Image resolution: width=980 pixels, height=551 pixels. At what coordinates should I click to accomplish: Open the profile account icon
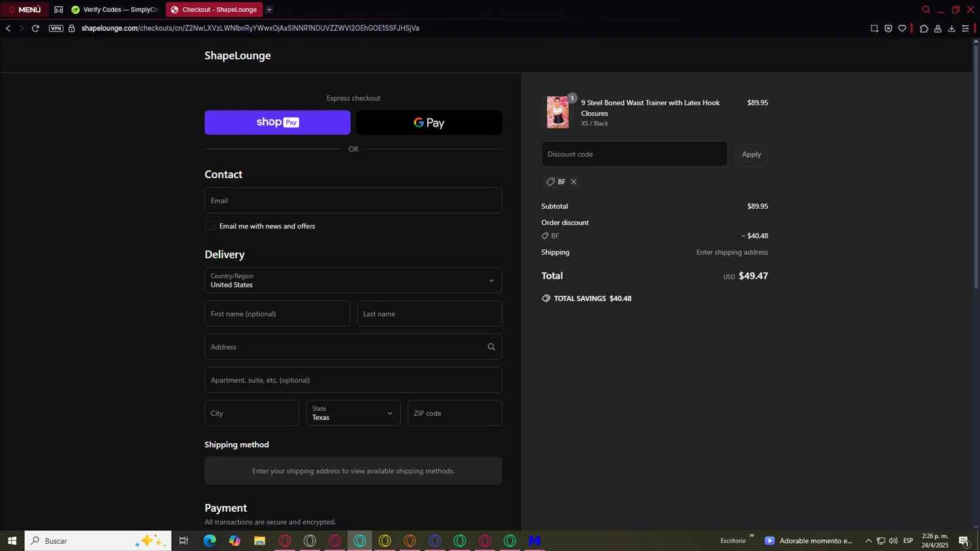(x=938, y=29)
